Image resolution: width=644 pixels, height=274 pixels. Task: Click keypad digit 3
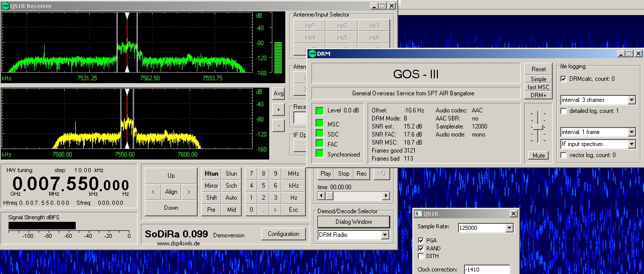tap(275, 198)
